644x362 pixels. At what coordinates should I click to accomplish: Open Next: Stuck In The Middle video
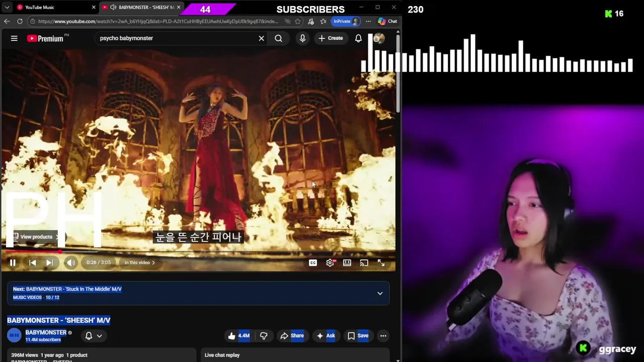pos(67,289)
